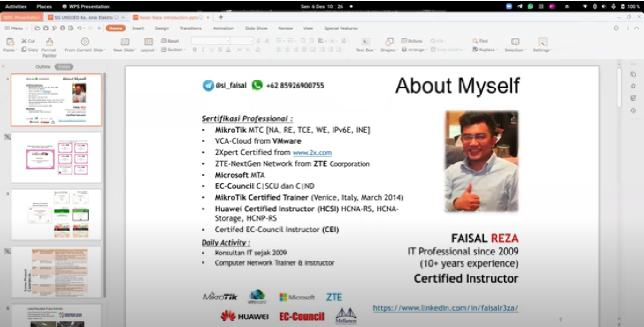Apply strikethrough with the S button
The height and width of the screenshot is (327, 644).
coord(220,50)
